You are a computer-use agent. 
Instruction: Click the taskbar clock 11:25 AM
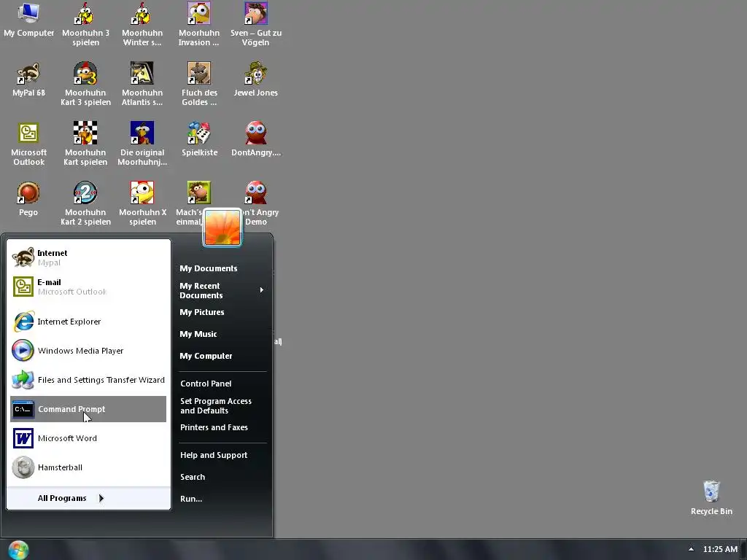[x=720, y=549]
